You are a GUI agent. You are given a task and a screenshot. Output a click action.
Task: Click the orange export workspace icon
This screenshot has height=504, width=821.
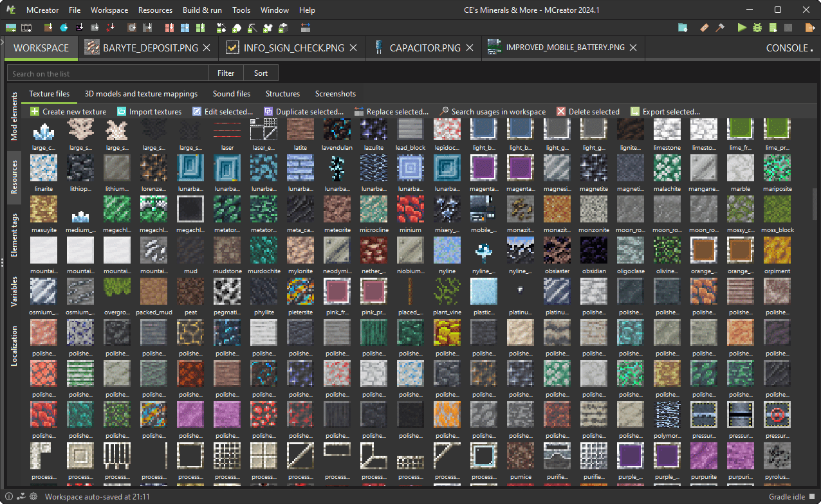click(809, 28)
